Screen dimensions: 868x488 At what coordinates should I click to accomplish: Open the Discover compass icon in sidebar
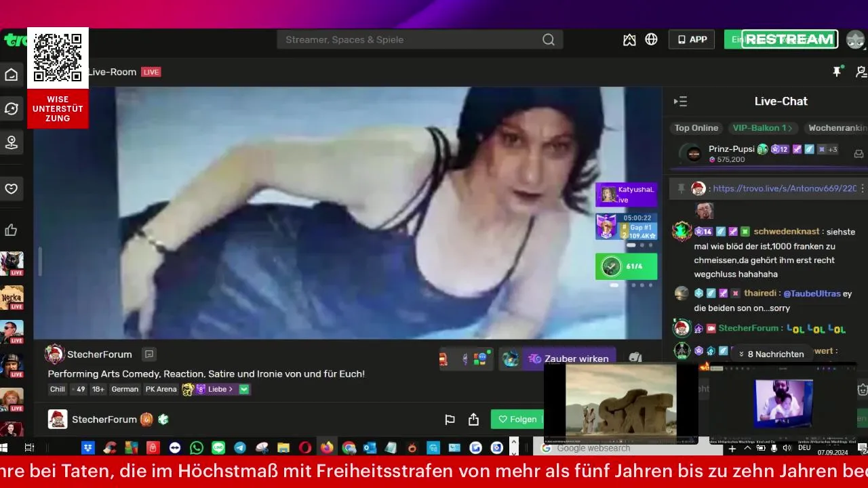point(12,108)
